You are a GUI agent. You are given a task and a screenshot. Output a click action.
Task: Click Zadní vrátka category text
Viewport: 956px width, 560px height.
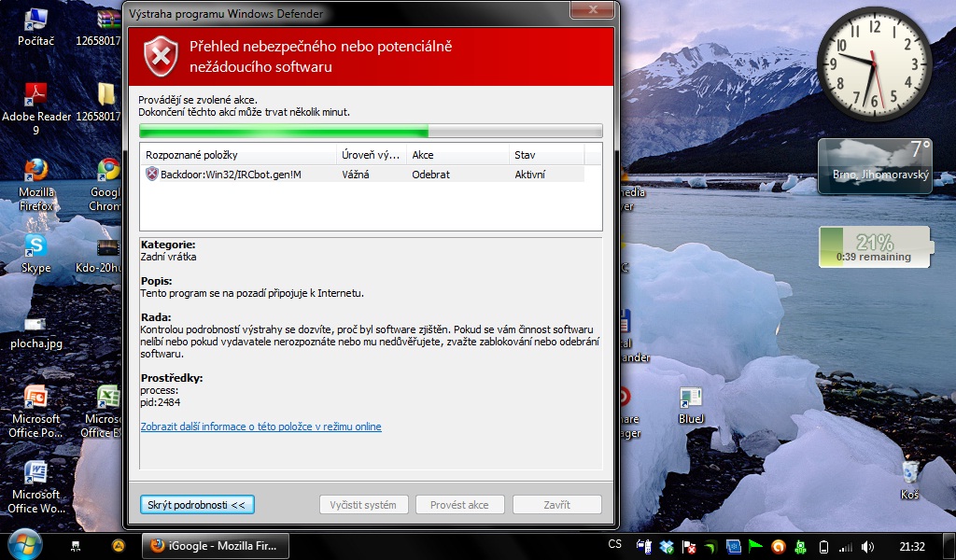click(168, 257)
